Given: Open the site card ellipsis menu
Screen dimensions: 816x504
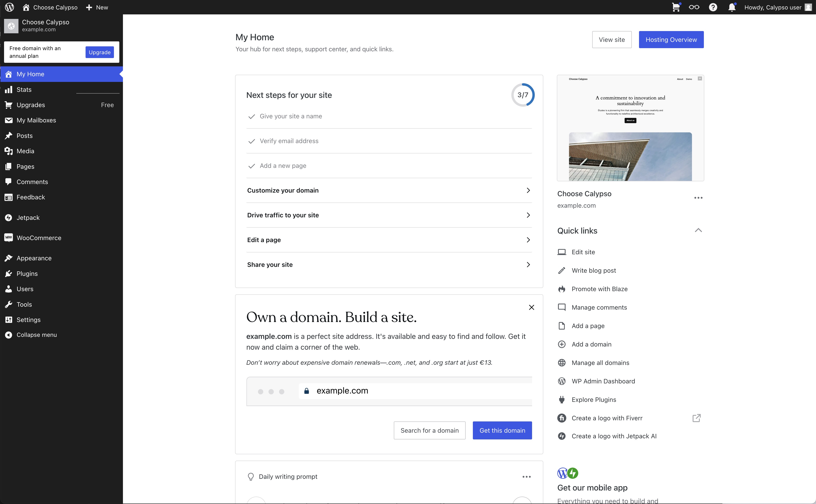Looking at the screenshot, I should [x=698, y=198].
